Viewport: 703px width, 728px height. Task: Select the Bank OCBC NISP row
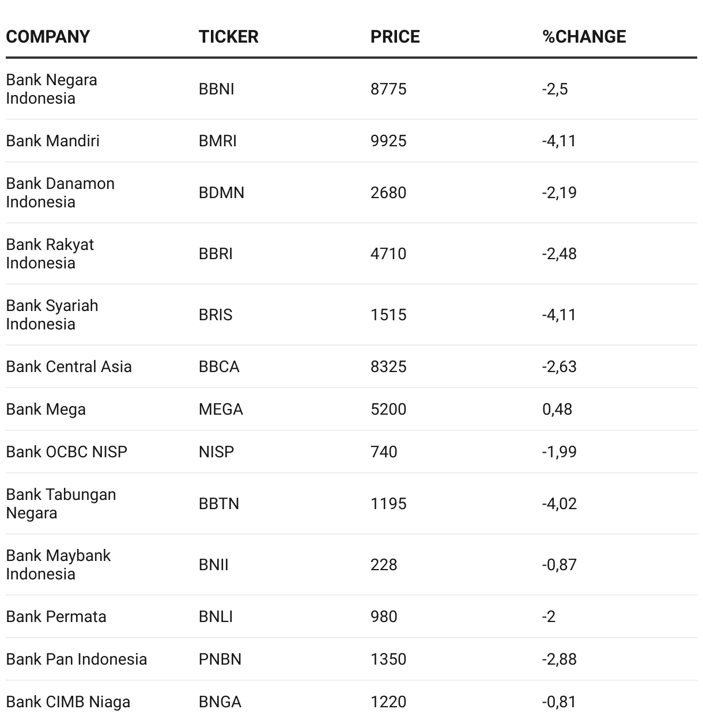pyautogui.click(x=352, y=452)
